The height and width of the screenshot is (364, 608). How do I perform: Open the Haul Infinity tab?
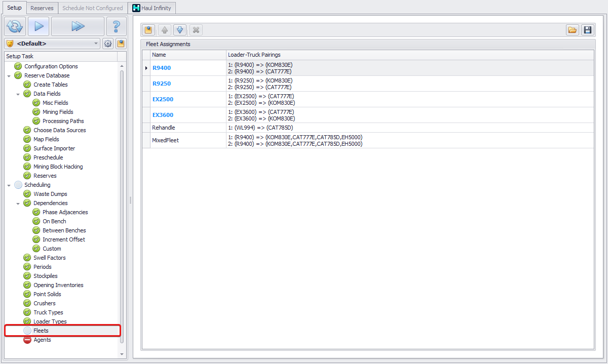(x=152, y=8)
